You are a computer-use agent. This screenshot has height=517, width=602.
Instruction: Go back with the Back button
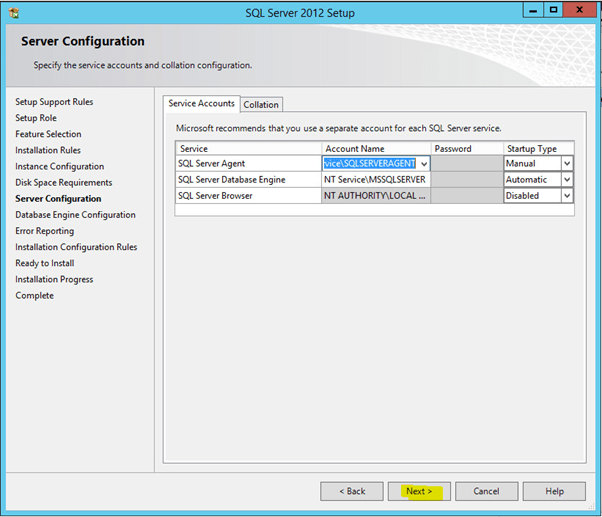point(351,491)
